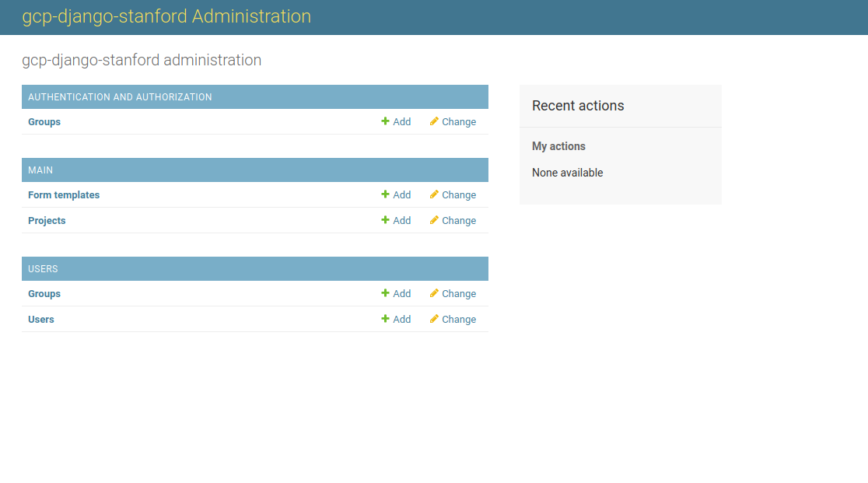Click the pencil icon for Groups under Users section
868x483 pixels.
tap(434, 292)
